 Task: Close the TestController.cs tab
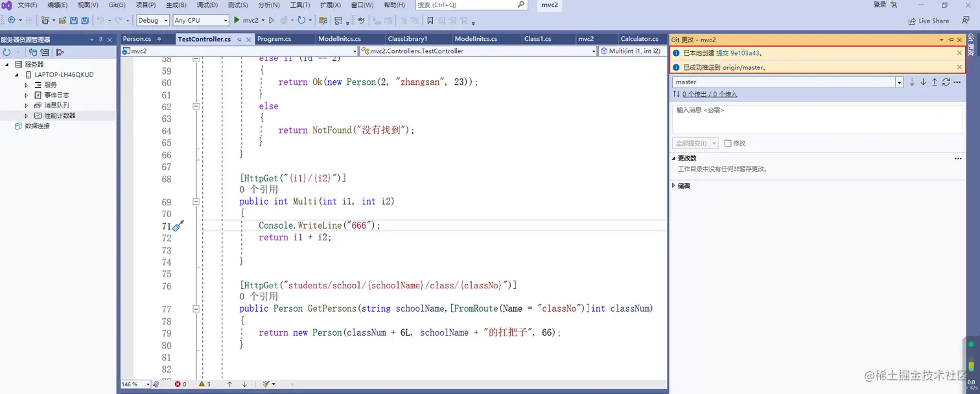coord(249,40)
